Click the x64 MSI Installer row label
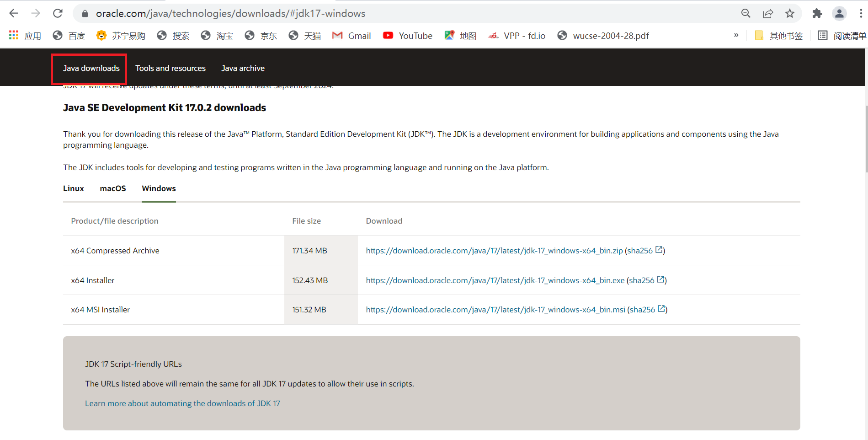The height and width of the screenshot is (440, 868). pos(101,310)
